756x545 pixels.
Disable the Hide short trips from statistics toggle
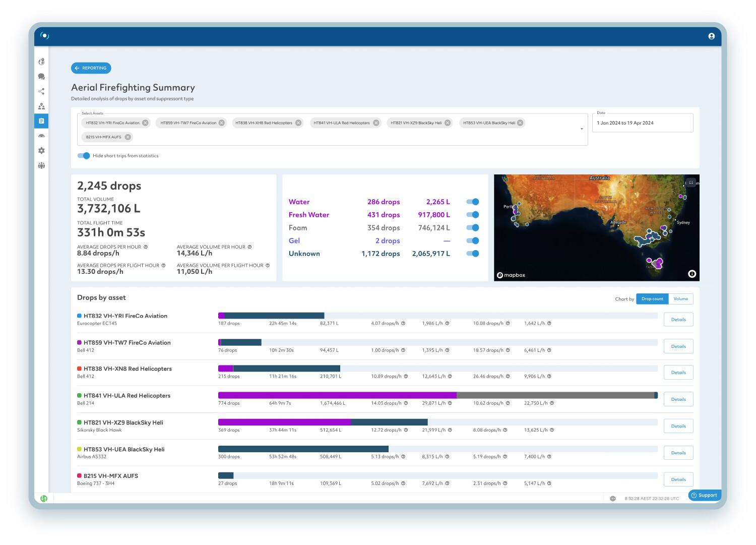pyautogui.click(x=84, y=156)
